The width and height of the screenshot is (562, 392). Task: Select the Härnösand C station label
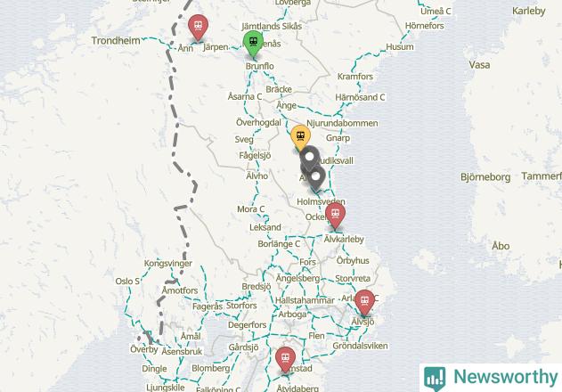coord(360,97)
